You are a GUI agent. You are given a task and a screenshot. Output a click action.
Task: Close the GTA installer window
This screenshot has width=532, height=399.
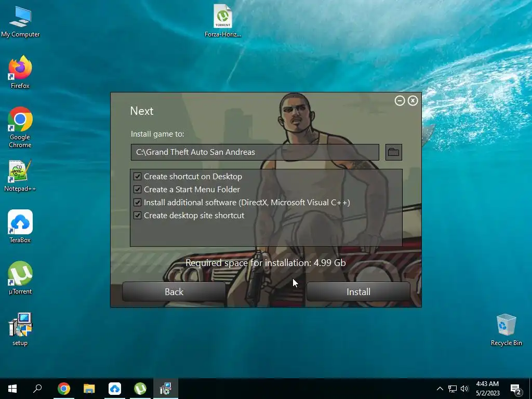[x=413, y=100]
